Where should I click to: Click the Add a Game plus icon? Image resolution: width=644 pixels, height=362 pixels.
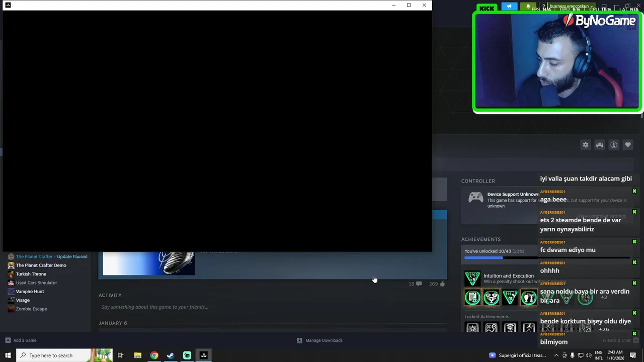pos(8,340)
